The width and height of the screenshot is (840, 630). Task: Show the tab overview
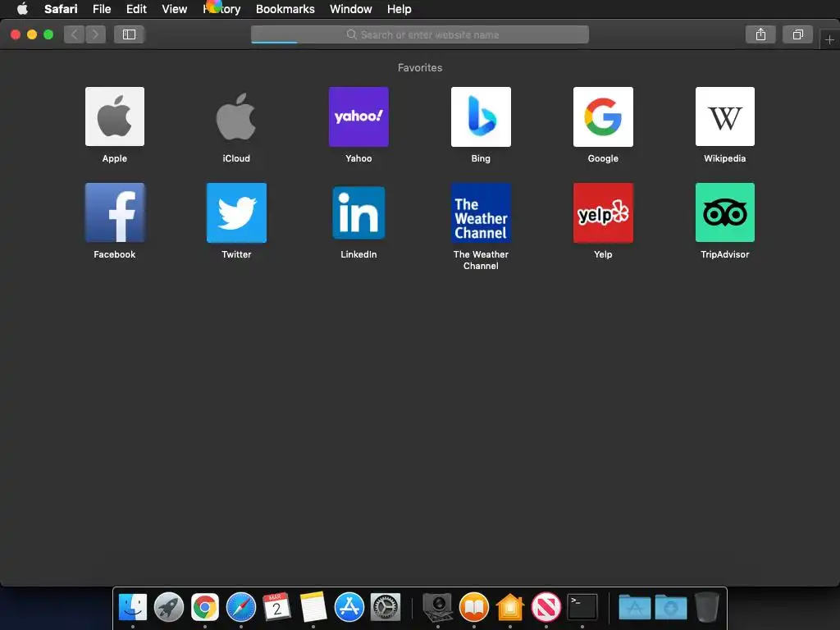(797, 34)
